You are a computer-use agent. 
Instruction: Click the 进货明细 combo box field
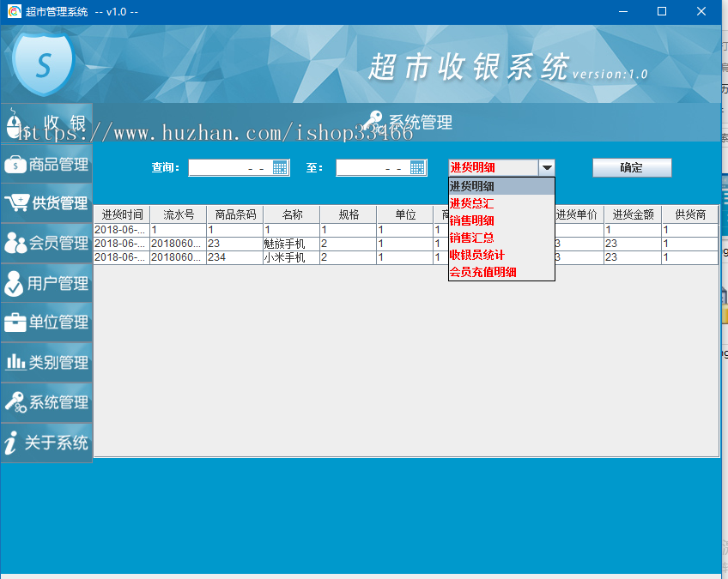point(494,167)
